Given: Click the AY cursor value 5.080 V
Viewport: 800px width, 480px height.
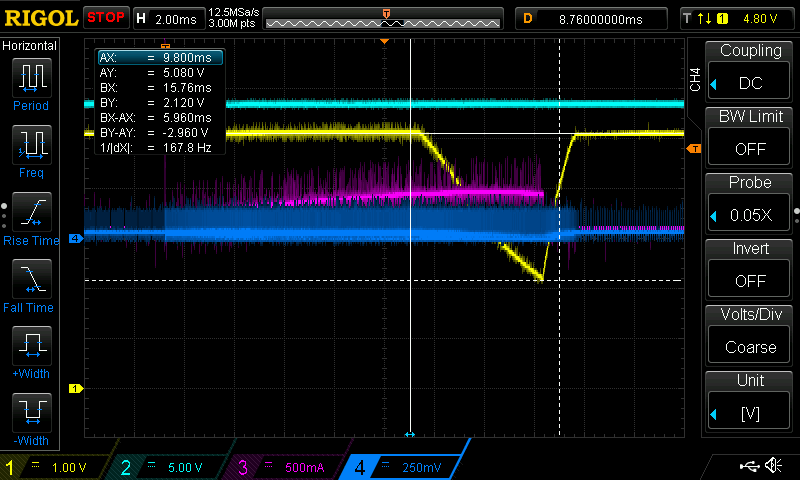Looking at the screenshot, I should point(184,72).
